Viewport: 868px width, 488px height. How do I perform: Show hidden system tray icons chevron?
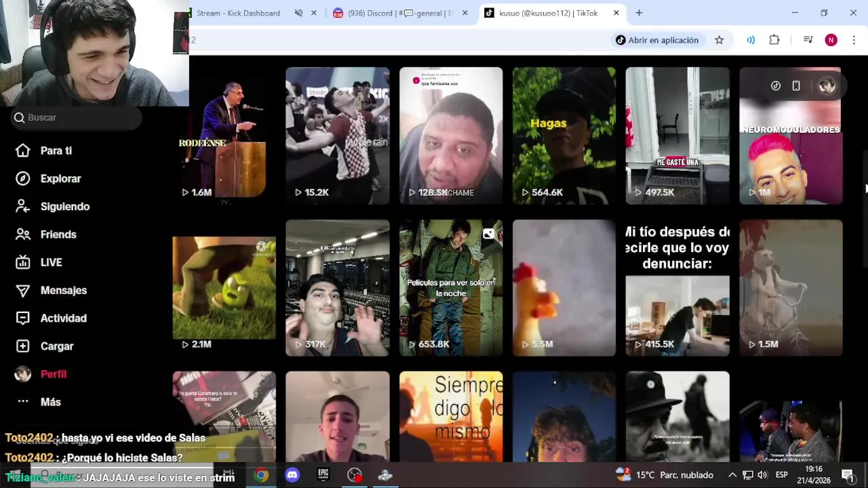(x=732, y=475)
